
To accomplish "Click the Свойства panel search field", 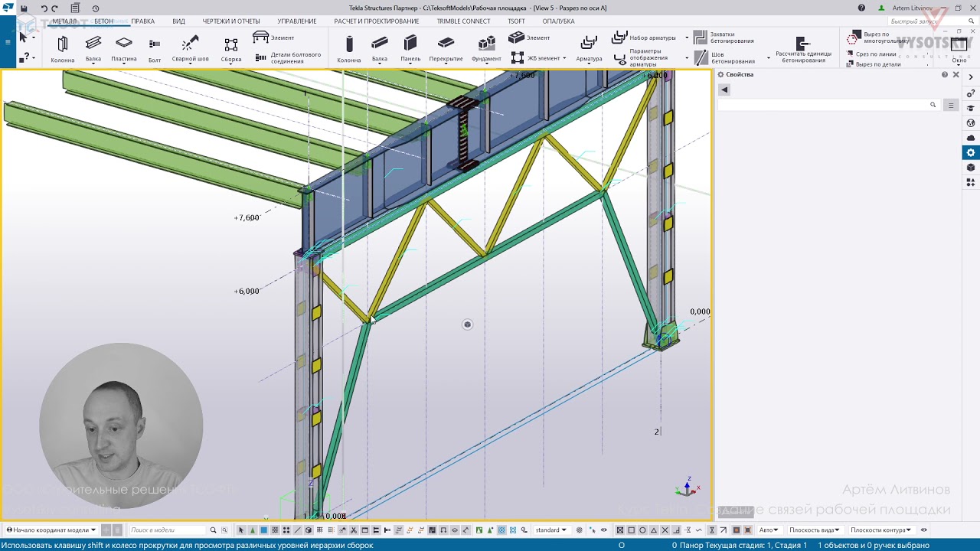I will click(x=828, y=105).
